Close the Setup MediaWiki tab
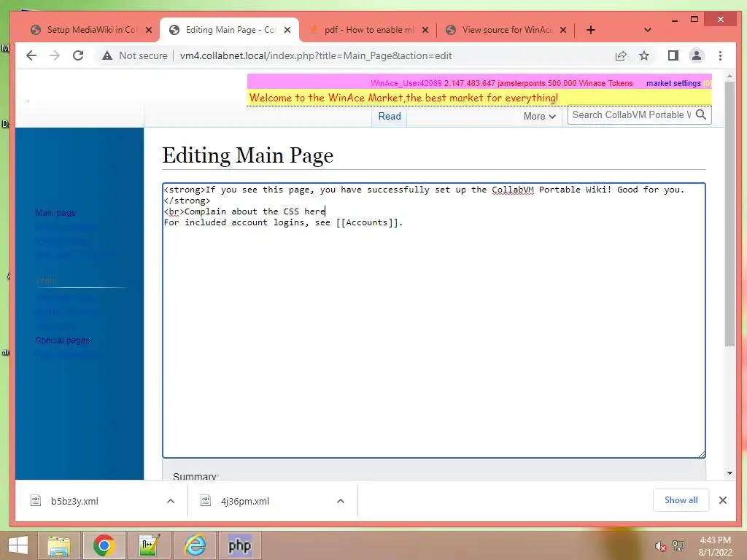 (x=149, y=30)
